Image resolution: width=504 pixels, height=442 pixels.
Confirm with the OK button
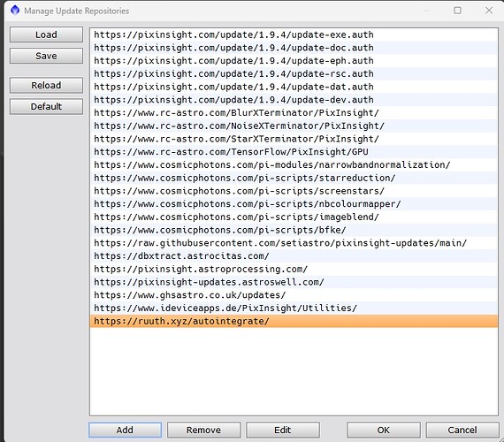[384, 431]
